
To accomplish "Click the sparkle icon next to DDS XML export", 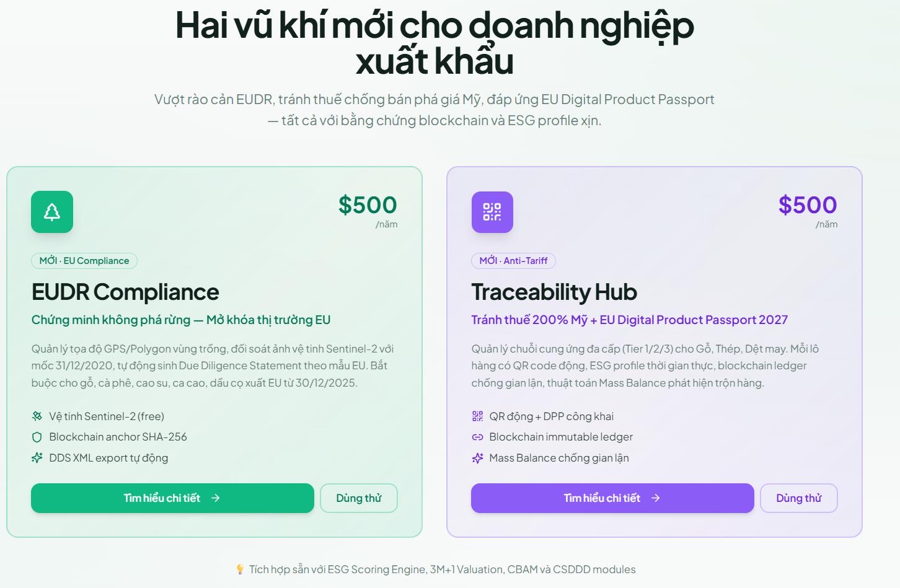I will pyautogui.click(x=37, y=457).
